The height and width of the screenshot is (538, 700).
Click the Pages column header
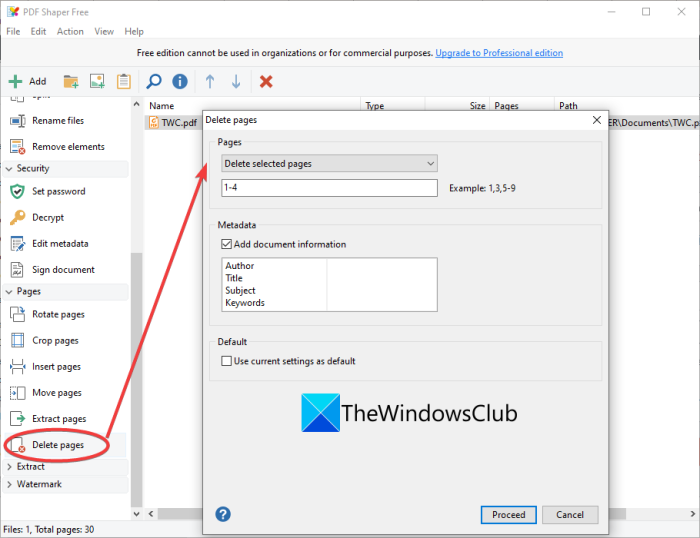click(x=522, y=105)
